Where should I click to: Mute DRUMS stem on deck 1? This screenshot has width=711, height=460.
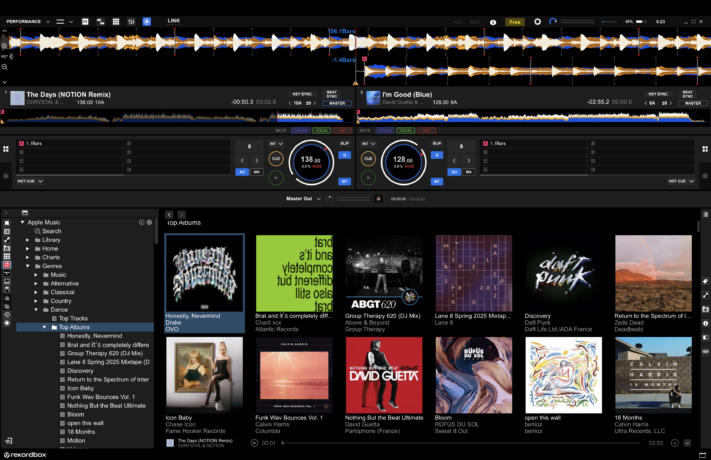tap(300, 131)
